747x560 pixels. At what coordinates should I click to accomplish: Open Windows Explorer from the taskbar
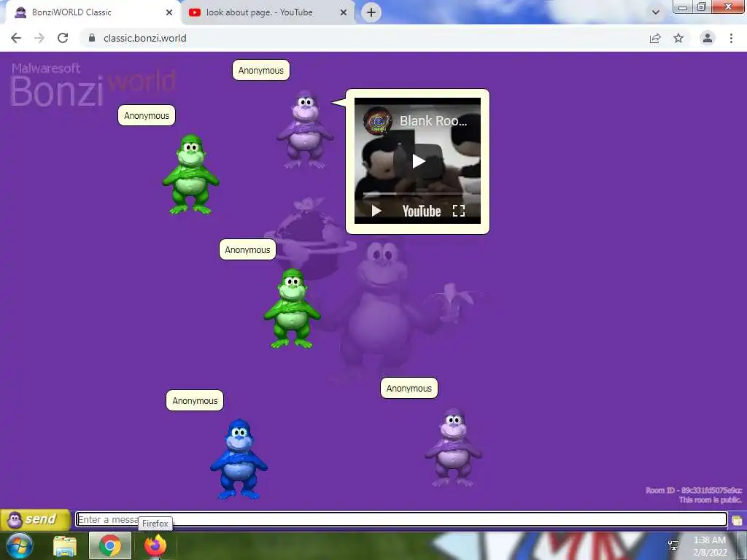(65, 546)
